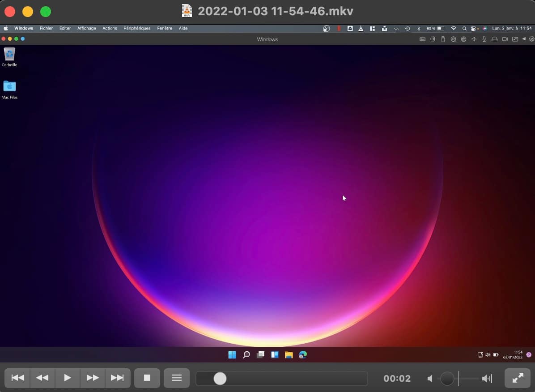Click the 2022-01-03 11-54-46.mkv window title
The width and height of the screenshot is (535, 392).
point(275,11)
